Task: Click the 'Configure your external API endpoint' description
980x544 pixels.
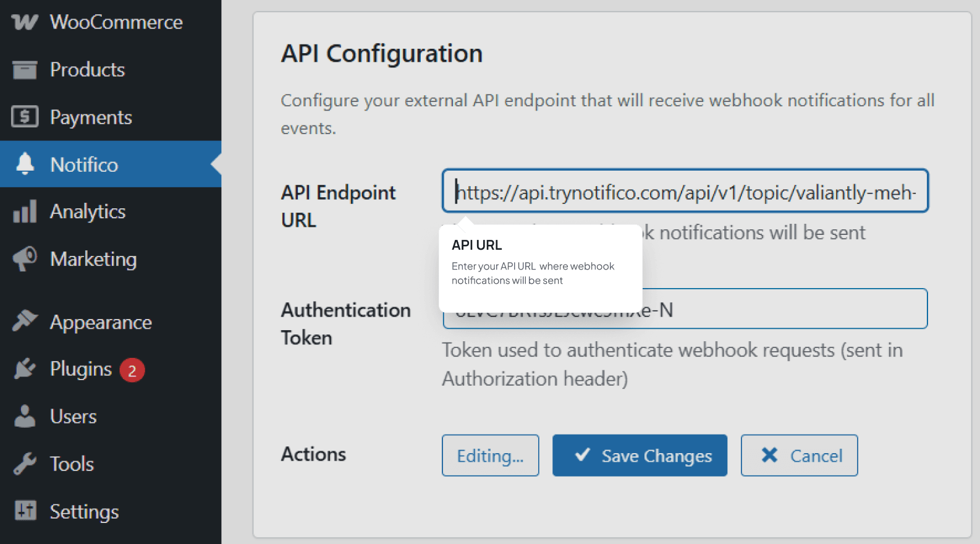Action: [x=607, y=114]
